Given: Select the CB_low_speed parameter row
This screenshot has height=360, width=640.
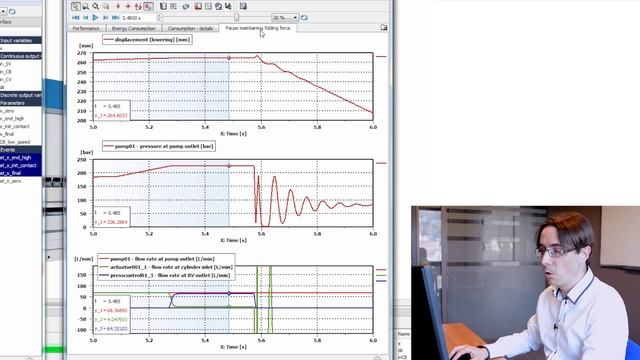Looking at the screenshot, I should [20, 142].
